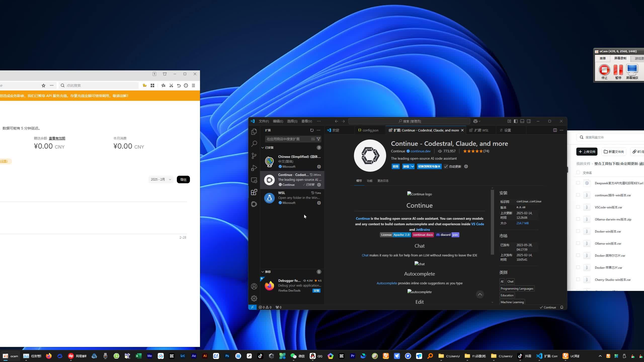Check the VSCode-win版本.rar file checkbox
The height and width of the screenshot is (362, 644).
[578, 207]
